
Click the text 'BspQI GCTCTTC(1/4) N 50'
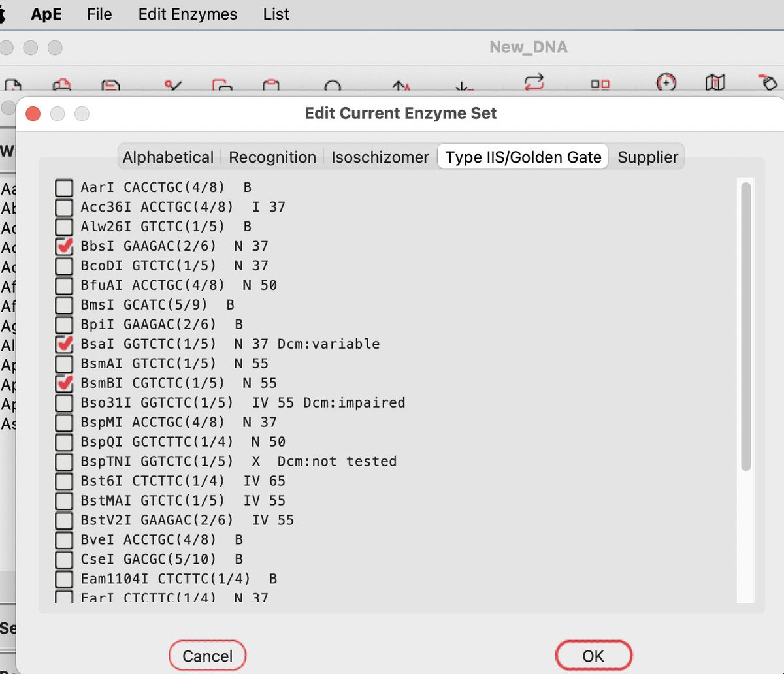(x=183, y=443)
